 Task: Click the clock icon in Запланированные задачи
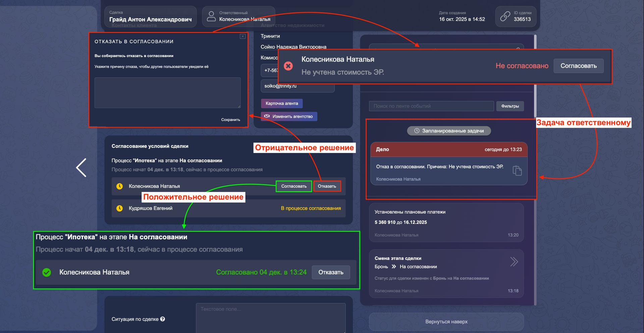coord(417,131)
